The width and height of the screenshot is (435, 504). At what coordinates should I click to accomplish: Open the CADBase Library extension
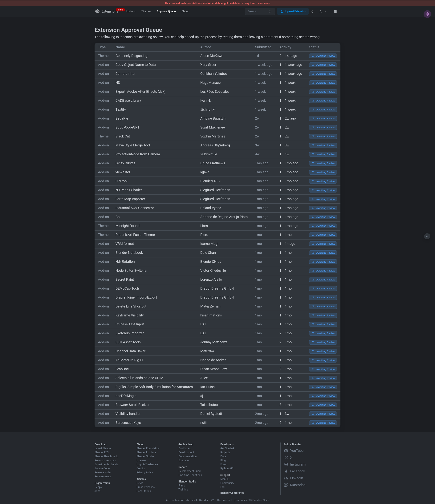click(x=128, y=101)
